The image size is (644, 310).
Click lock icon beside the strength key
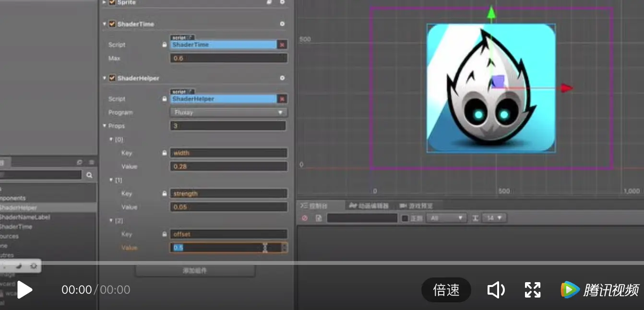[x=165, y=194]
